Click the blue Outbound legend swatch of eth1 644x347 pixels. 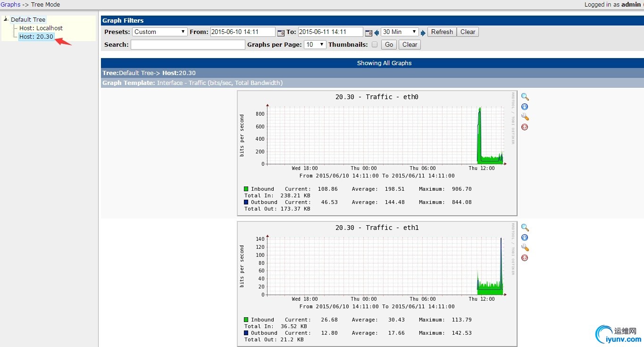(x=246, y=333)
